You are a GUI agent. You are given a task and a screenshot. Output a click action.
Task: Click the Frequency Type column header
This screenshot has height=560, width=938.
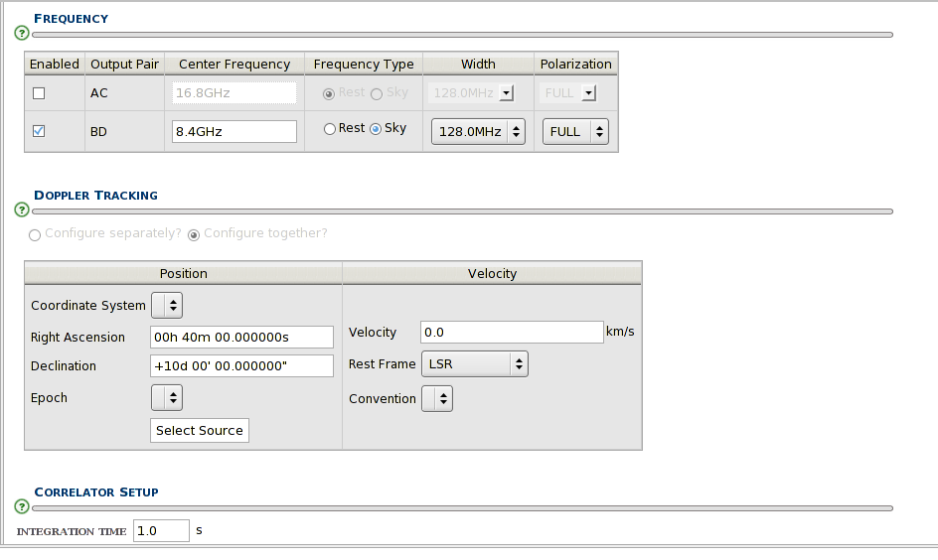coord(364,64)
